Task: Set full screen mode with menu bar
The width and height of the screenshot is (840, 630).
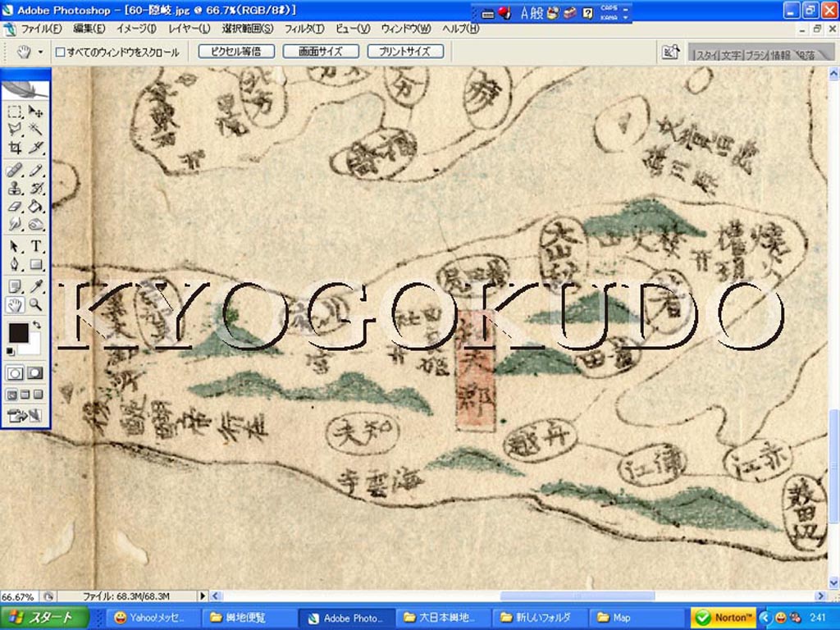Action: pos(25,395)
